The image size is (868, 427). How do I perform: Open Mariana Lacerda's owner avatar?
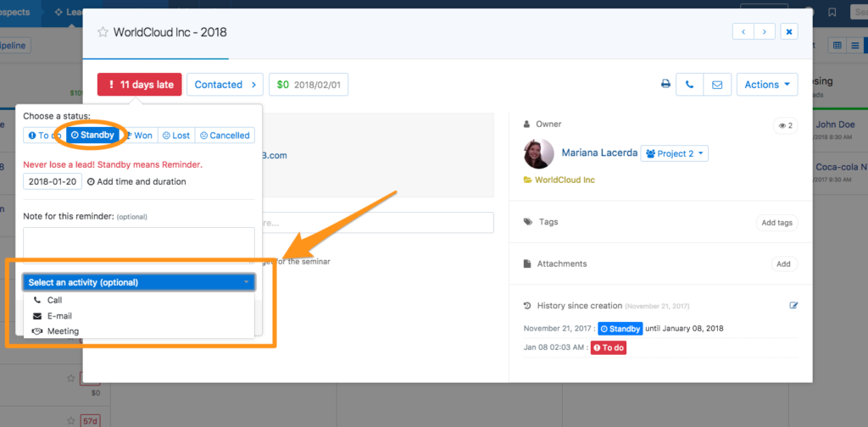click(538, 153)
